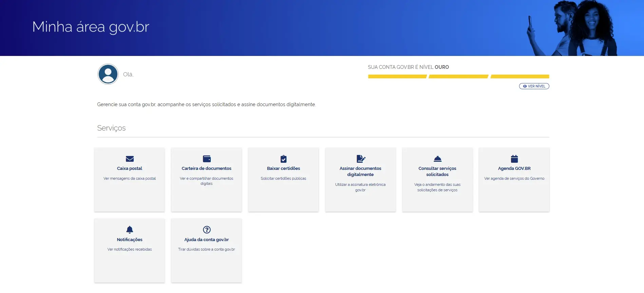This screenshot has height=293, width=644.
Task: Click the Ajuda question mark icon
Action: point(207,230)
